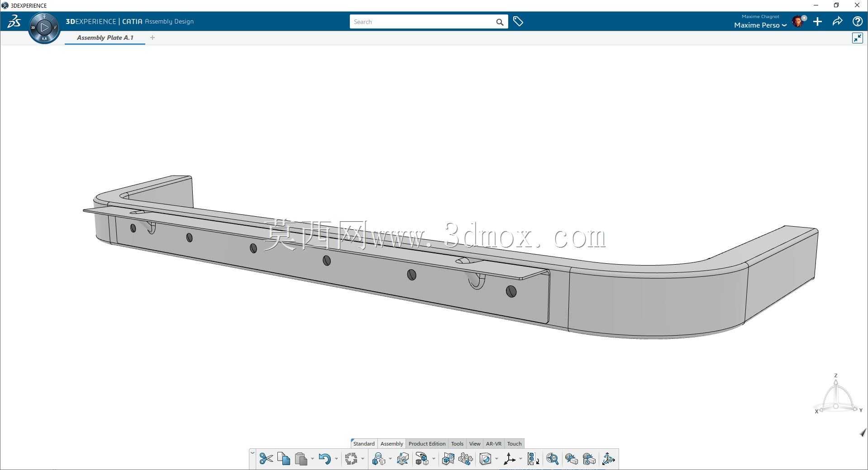The height and width of the screenshot is (470, 868).
Task: Expand insert product dropdown arrow
Action: pyautogui.click(x=434, y=459)
